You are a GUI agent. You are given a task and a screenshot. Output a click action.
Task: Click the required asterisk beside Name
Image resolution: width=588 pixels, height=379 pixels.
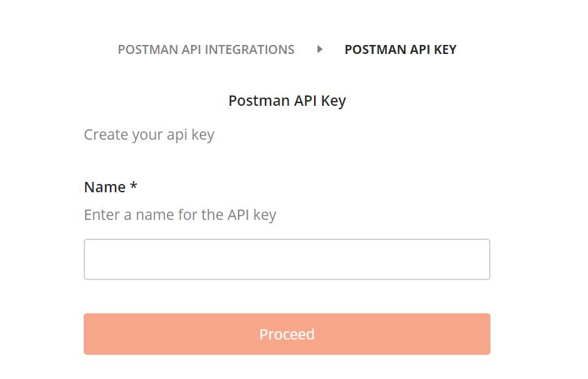pyautogui.click(x=134, y=186)
